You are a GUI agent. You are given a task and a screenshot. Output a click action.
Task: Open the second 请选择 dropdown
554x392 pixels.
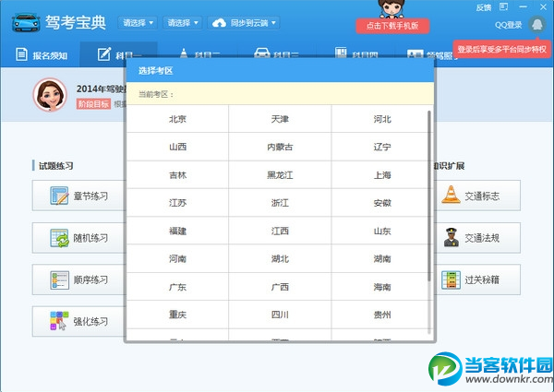coord(183,23)
